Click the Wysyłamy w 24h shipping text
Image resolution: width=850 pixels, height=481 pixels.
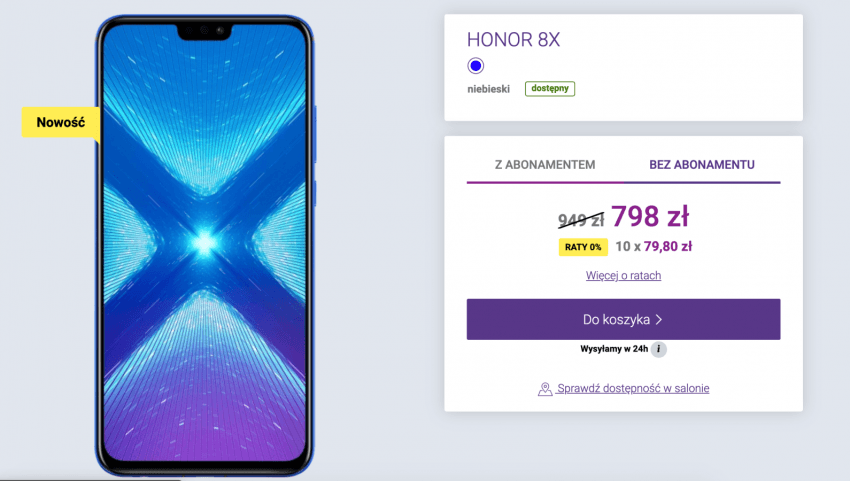coord(614,349)
